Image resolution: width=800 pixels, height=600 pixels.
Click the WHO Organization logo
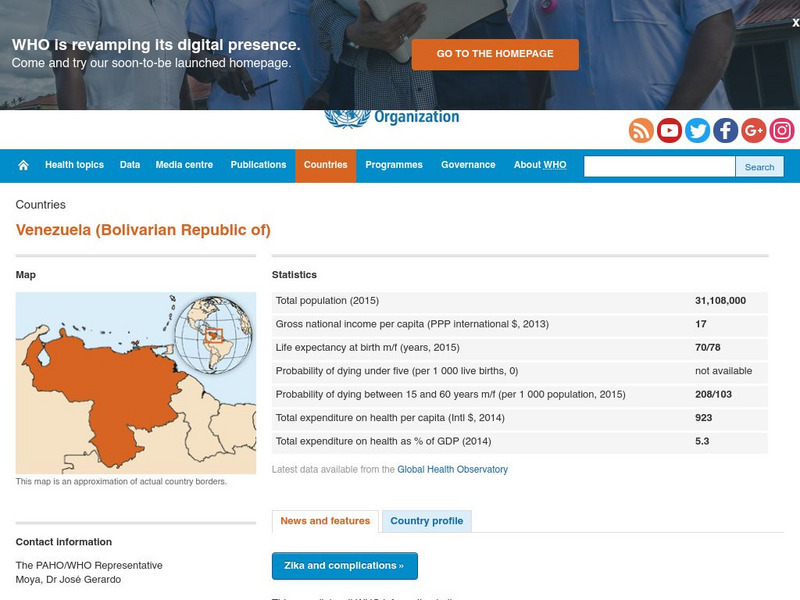click(x=392, y=118)
